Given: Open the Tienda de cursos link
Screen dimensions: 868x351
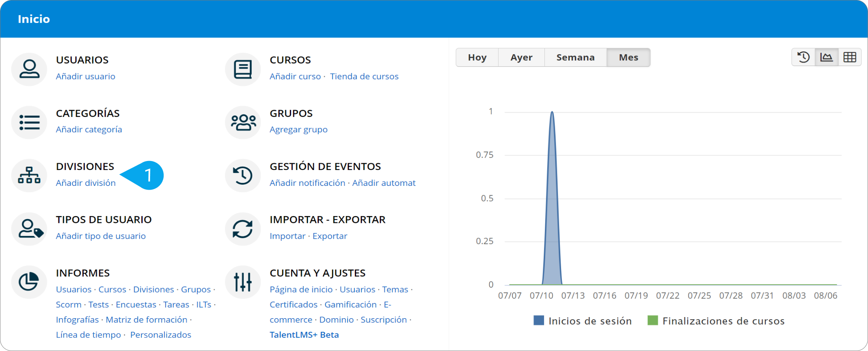Looking at the screenshot, I should click(364, 77).
